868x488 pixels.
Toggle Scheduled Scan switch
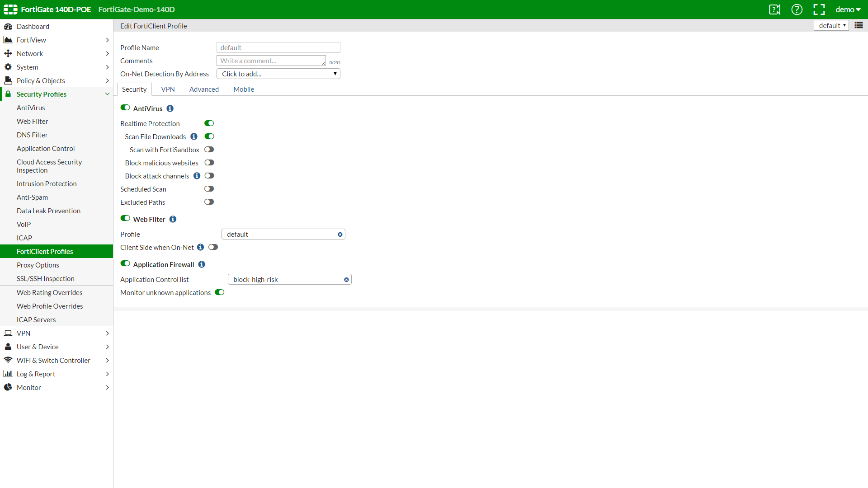point(209,189)
